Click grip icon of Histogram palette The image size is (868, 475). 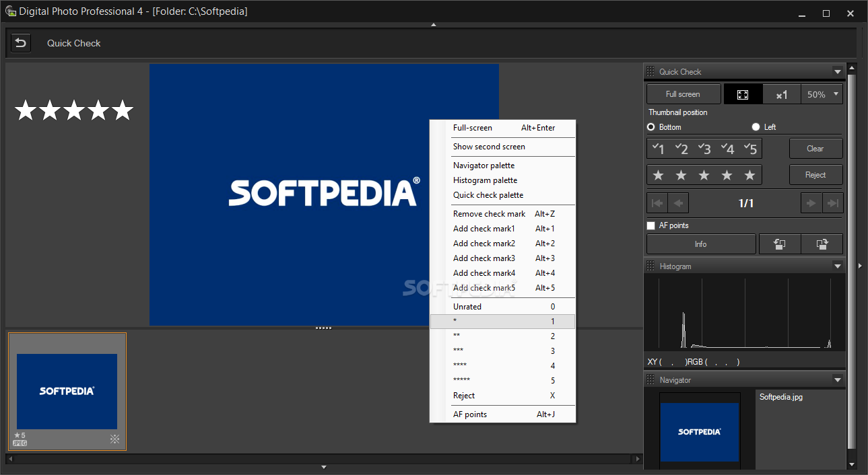[x=650, y=266]
